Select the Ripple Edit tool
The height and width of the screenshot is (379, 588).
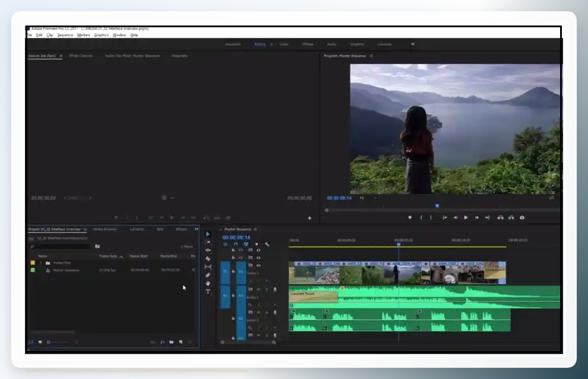click(x=208, y=250)
